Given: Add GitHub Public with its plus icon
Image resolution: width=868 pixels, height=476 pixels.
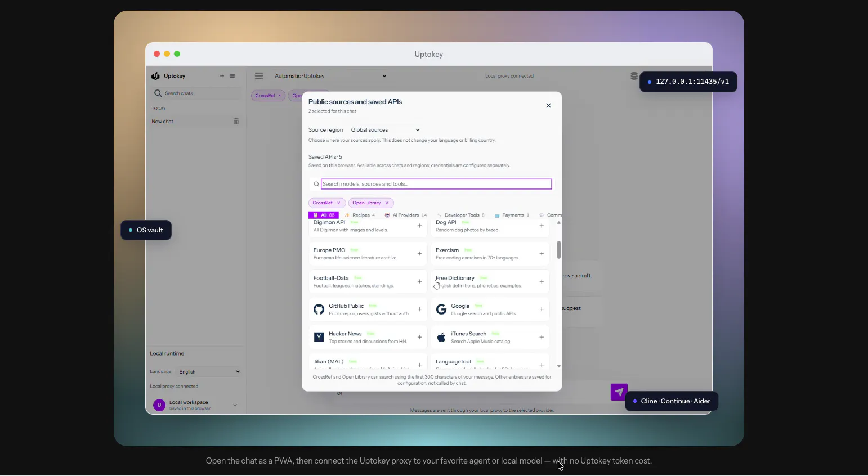Looking at the screenshot, I should click(x=419, y=309).
